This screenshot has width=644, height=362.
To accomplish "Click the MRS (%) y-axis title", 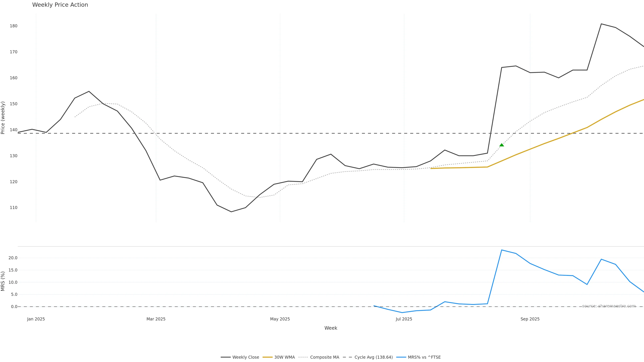I will [3, 281].
